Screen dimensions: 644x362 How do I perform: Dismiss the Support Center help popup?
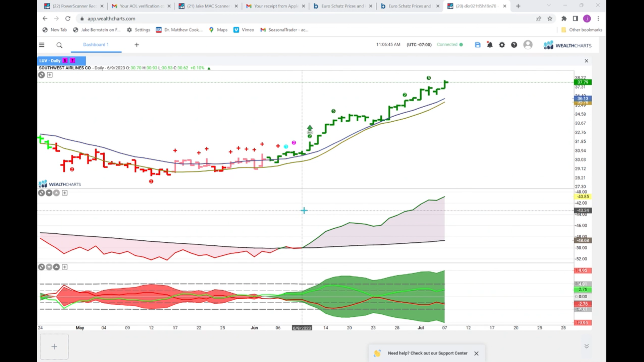click(x=476, y=353)
